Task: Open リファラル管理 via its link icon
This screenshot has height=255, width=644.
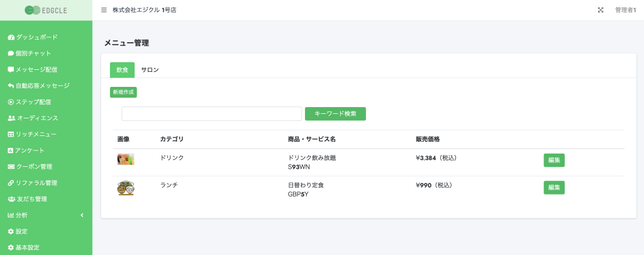Action: (x=11, y=183)
